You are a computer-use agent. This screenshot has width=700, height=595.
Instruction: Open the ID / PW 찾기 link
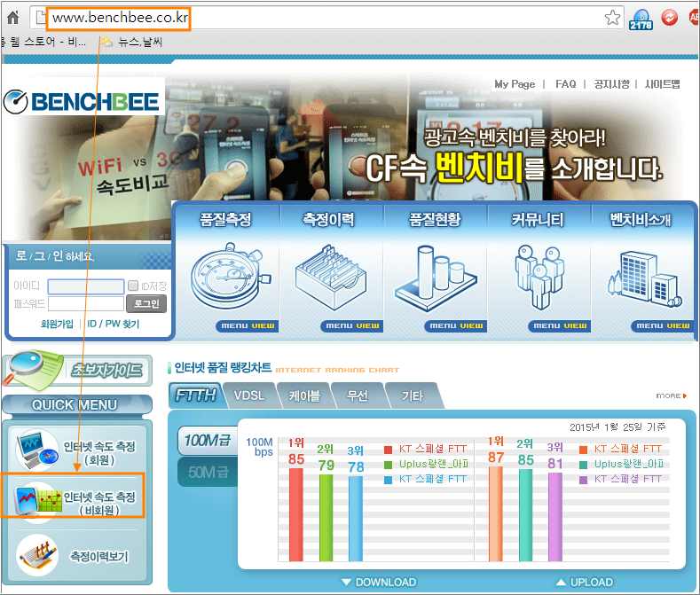113,324
